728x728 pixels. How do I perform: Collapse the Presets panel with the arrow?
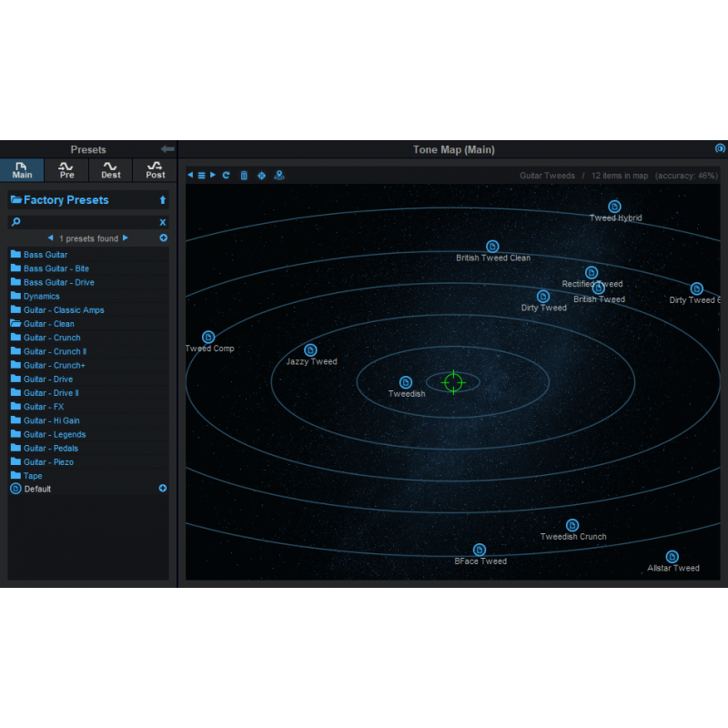pyautogui.click(x=167, y=149)
